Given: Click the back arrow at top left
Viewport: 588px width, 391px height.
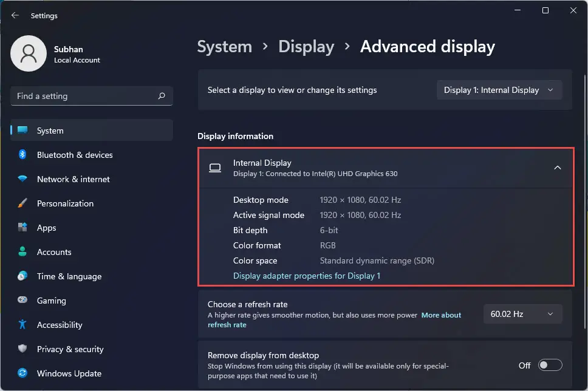Looking at the screenshot, I should pos(15,15).
